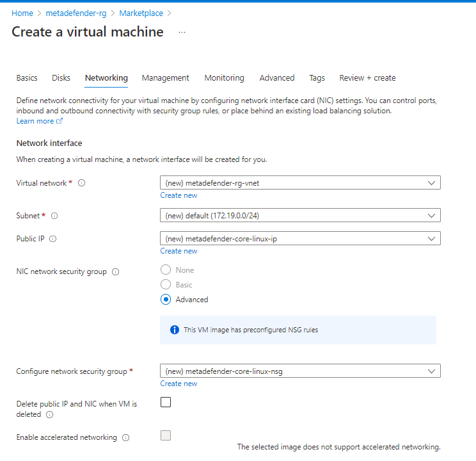Click the blue NSG rules info icon
Viewport: 476px width, 461px height.
click(175, 330)
